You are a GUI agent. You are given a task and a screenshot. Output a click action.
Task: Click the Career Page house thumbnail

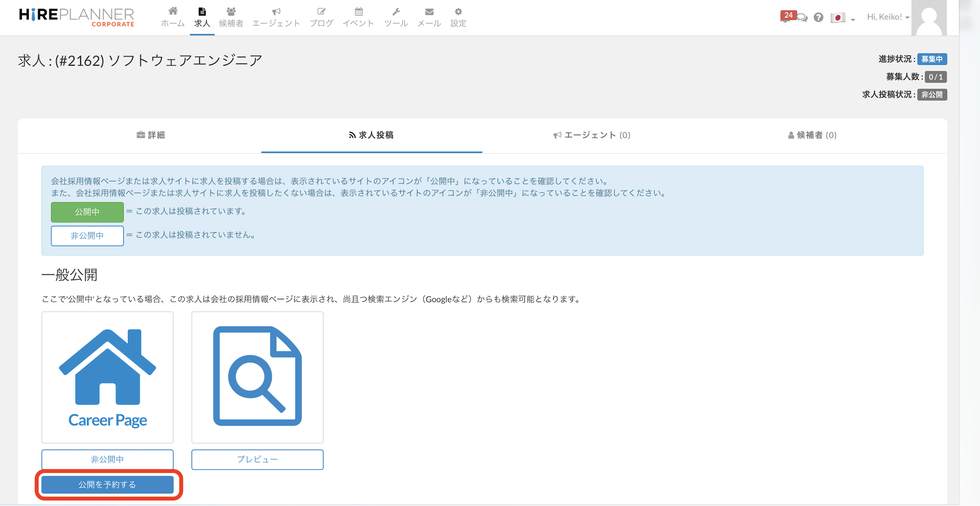[107, 377]
